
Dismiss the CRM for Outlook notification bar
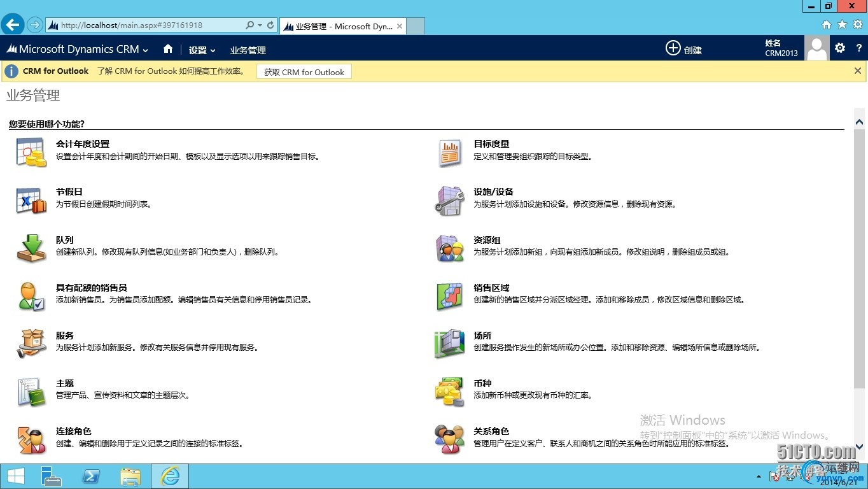858,71
